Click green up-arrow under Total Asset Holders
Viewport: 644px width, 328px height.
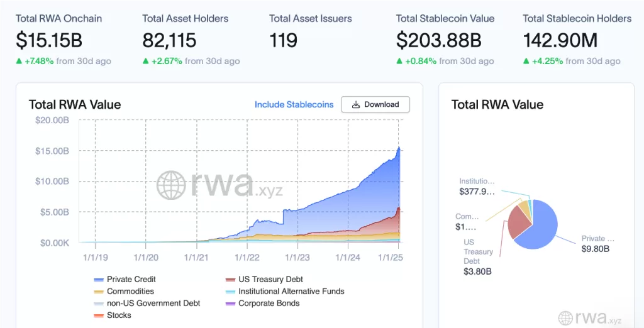pyautogui.click(x=146, y=61)
